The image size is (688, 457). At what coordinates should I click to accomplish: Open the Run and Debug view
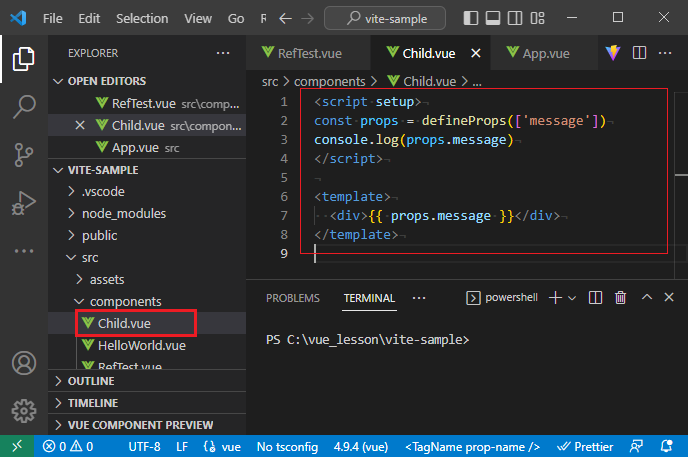click(24, 203)
